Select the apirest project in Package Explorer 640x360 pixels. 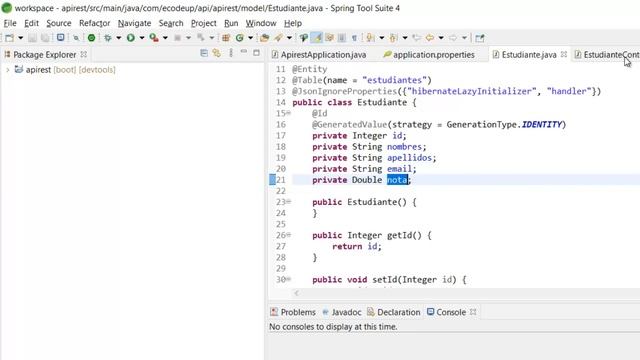pyautogui.click(x=65, y=70)
